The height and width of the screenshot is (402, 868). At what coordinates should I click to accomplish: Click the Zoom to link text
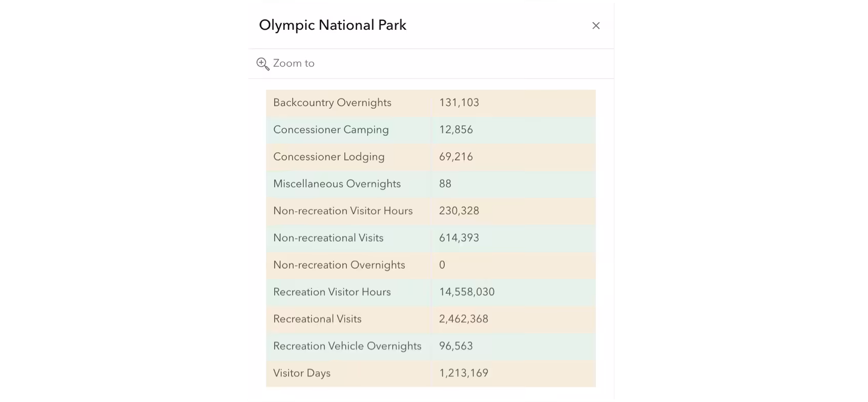tap(294, 63)
